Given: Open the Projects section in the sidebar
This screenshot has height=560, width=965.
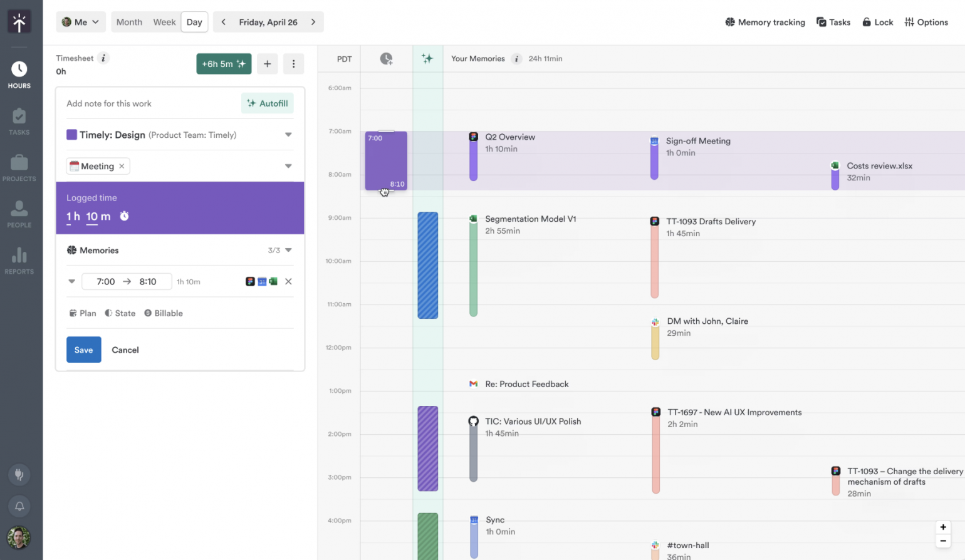Looking at the screenshot, I should pos(19,166).
